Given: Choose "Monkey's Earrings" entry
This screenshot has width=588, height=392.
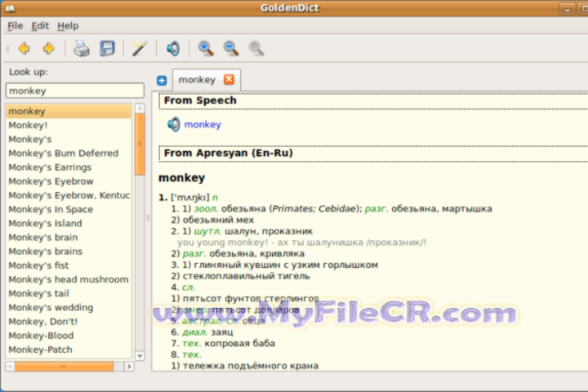Looking at the screenshot, I should 69,167.
